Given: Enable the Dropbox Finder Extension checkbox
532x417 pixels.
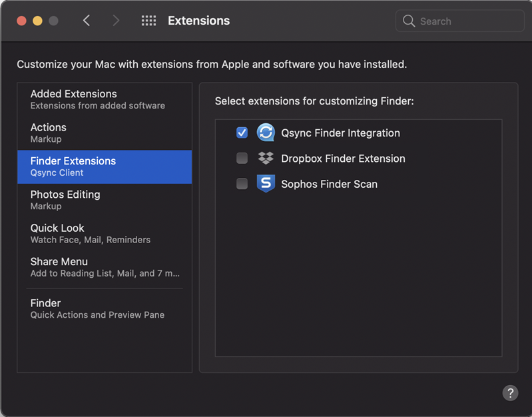Looking at the screenshot, I should pyautogui.click(x=242, y=159).
